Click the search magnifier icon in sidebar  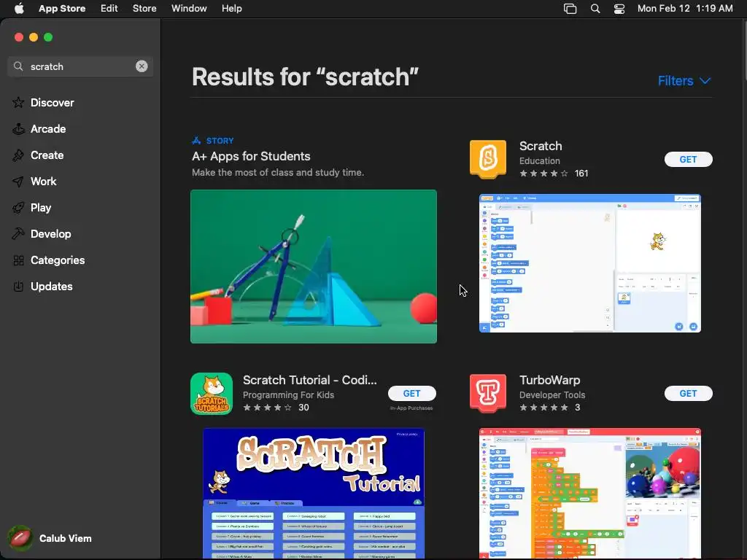pos(18,66)
